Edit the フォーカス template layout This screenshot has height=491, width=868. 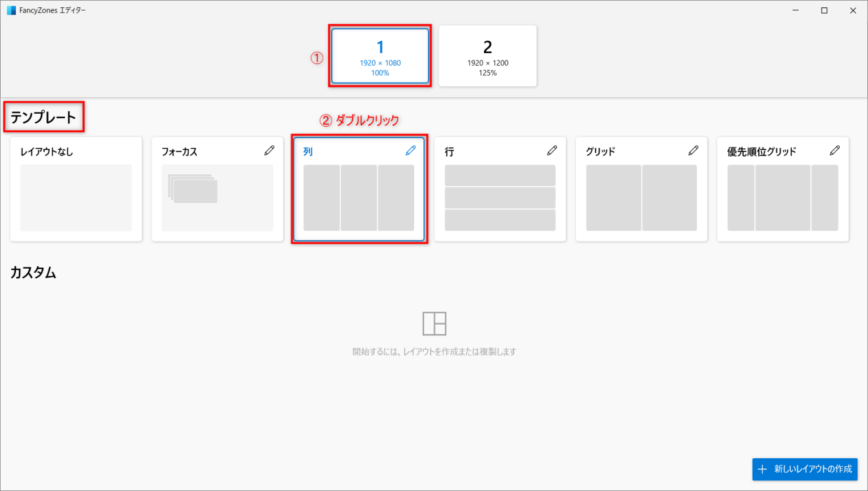pos(270,150)
